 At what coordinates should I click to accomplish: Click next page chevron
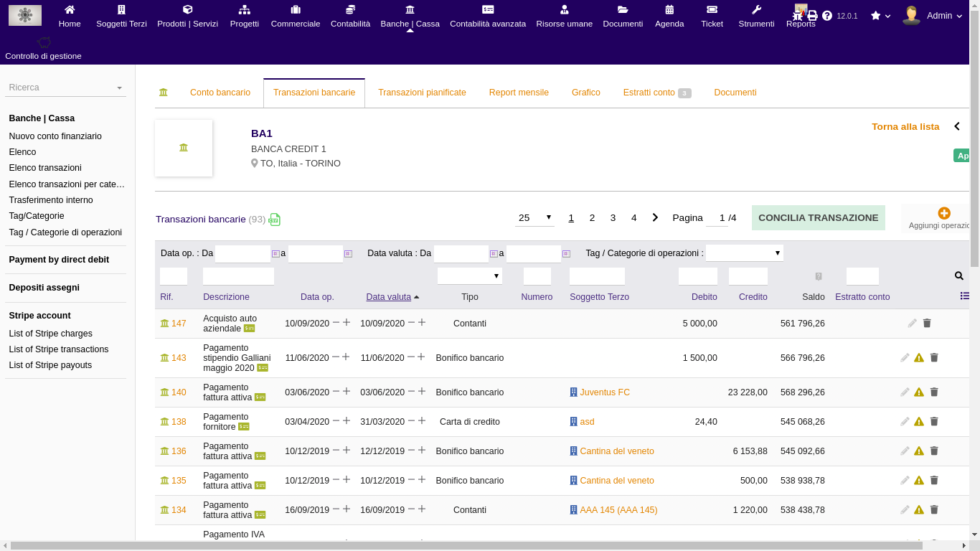pos(655,217)
